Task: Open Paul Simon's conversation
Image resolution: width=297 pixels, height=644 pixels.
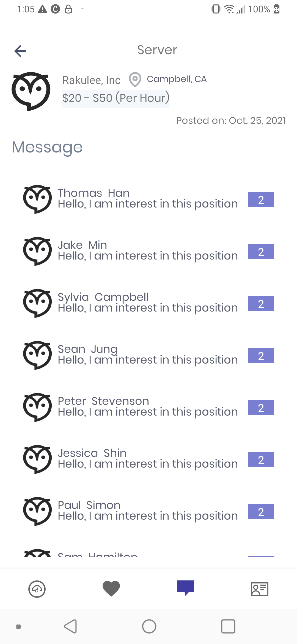Action: tap(148, 511)
